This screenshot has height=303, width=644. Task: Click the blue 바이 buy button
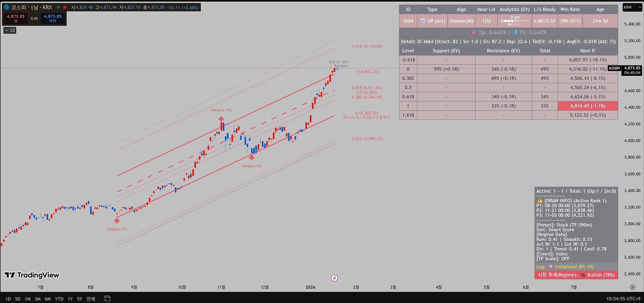[x=53, y=18]
